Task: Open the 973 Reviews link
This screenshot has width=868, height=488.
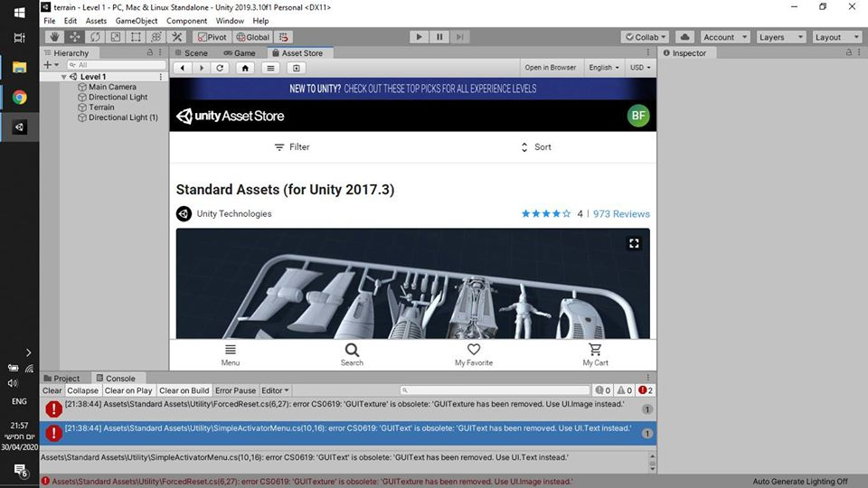Action: [x=621, y=214]
